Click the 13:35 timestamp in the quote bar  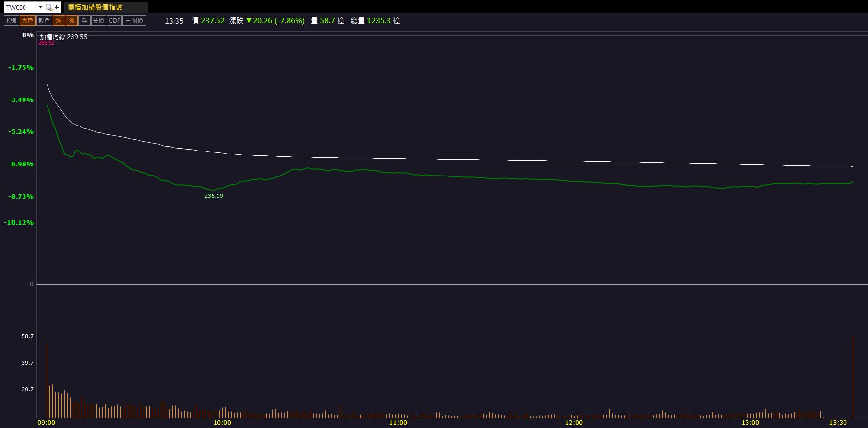[174, 21]
